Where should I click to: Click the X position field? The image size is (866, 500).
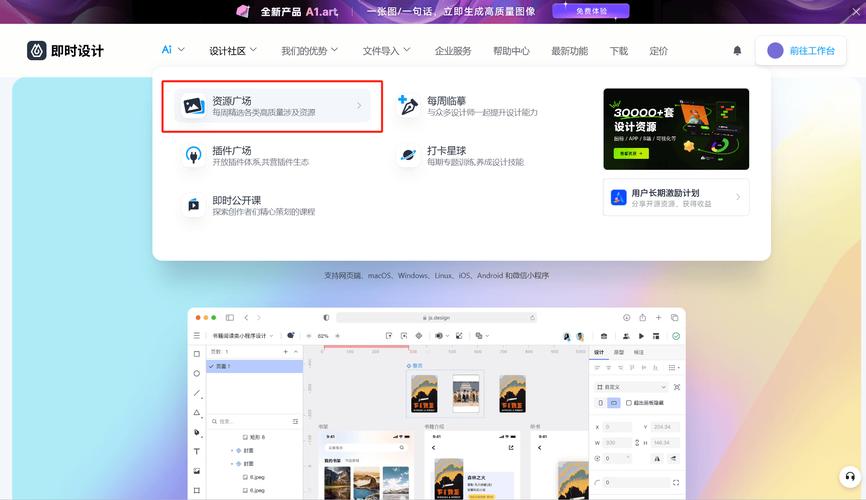tap(617, 427)
